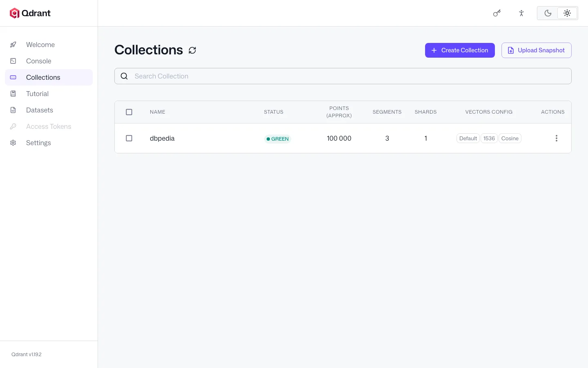Click the Welcome rocket icon
Image resolution: width=588 pixels, height=368 pixels.
pos(13,45)
